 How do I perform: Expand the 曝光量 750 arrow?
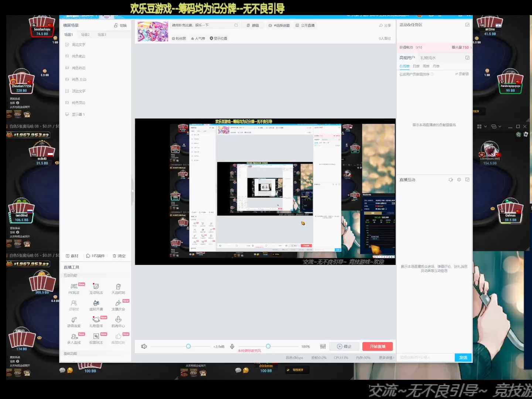(x=471, y=47)
